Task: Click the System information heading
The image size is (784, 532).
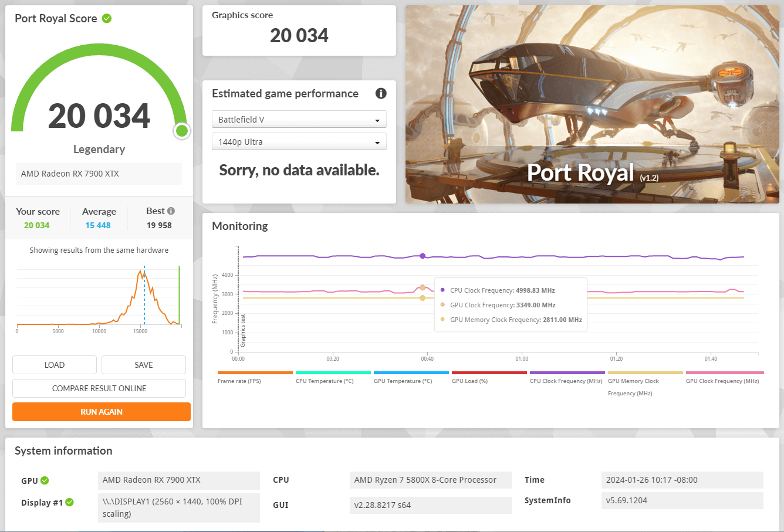Action: pos(63,450)
